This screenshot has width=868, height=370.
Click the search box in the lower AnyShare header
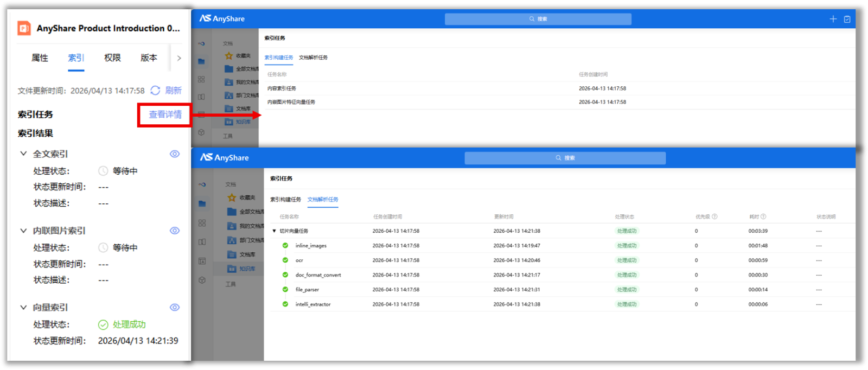coord(565,158)
